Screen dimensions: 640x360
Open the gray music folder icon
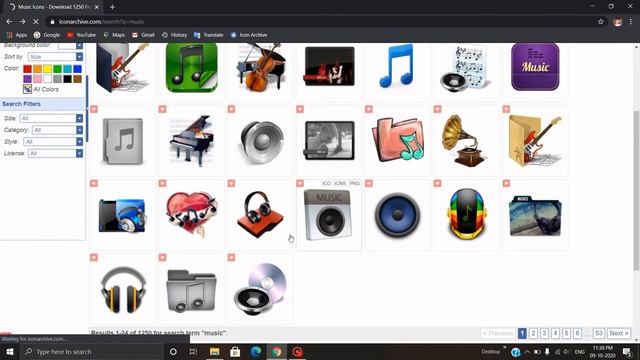coord(123,141)
